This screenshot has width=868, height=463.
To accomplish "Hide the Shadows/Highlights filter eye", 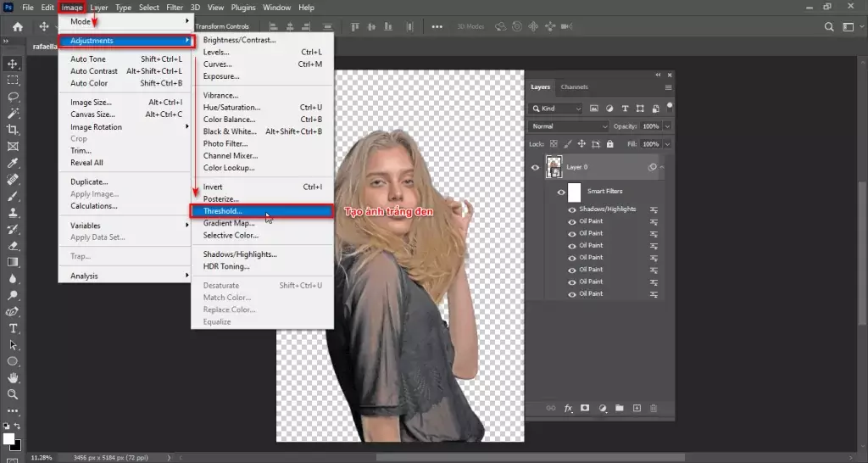I will [572, 210].
